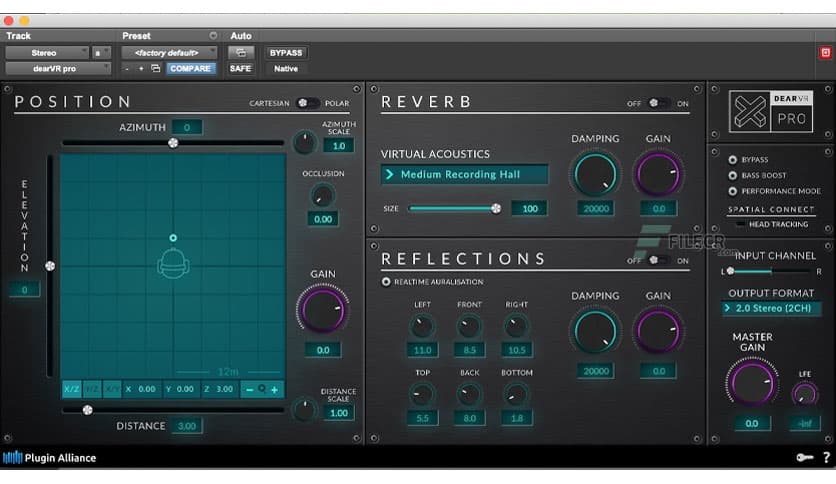This screenshot has height=484, width=836.
Task: Click the INPUT CHANNEL L/R slider handle
Action: click(x=730, y=271)
